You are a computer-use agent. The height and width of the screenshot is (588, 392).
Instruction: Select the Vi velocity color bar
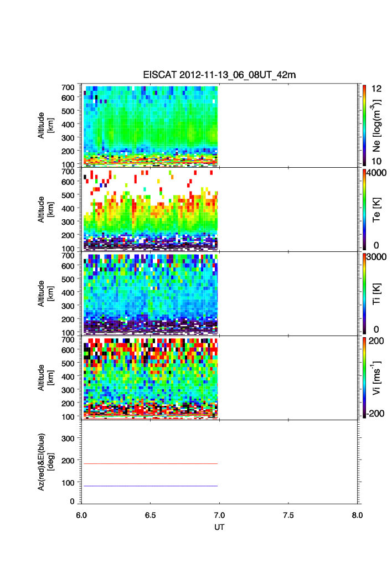(364, 378)
